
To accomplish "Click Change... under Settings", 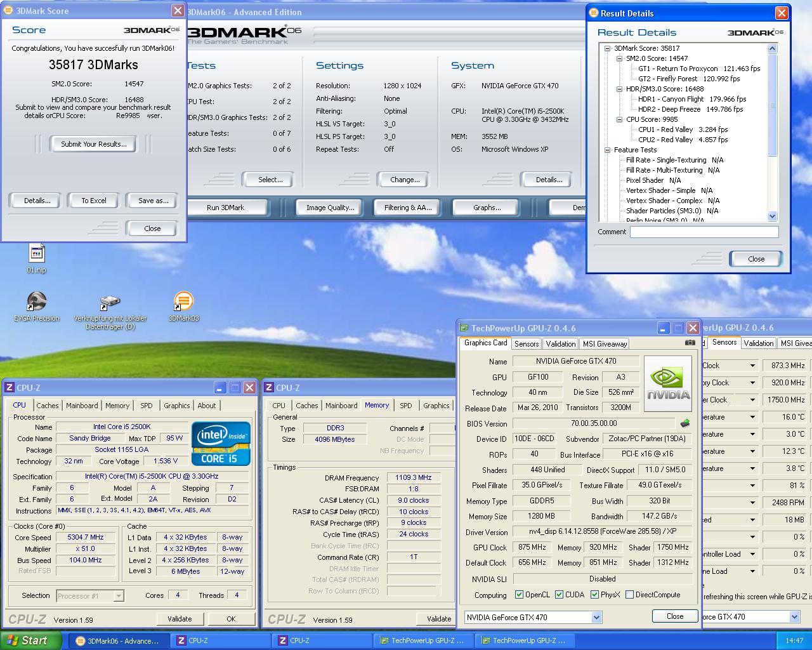I will tap(405, 180).
